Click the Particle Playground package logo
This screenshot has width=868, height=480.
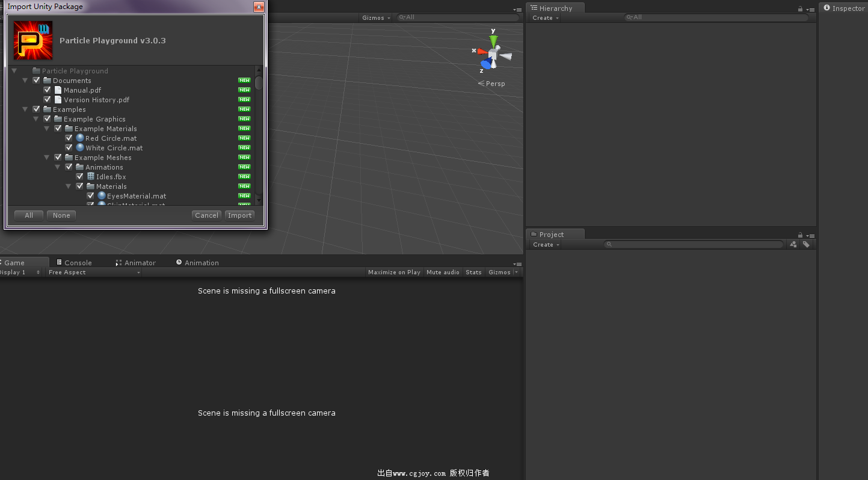pos(33,40)
